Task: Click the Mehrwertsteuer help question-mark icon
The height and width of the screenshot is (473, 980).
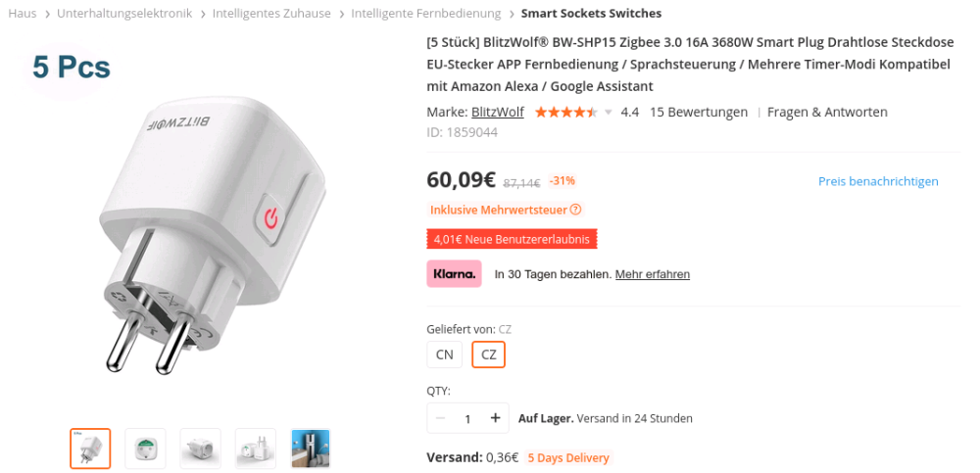Action: click(575, 210)
